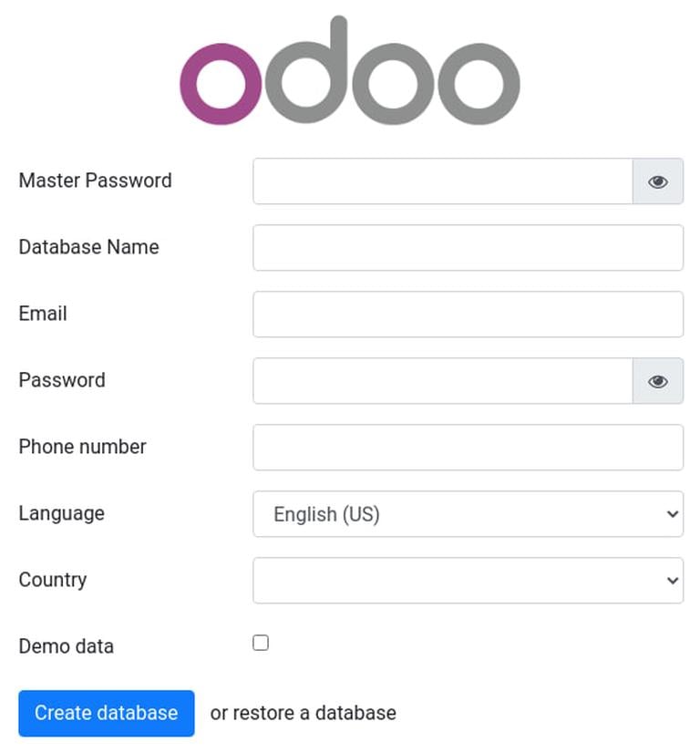The image size is (700, 753).
Task: Reveal the typed Password using the eye icon
Action: [658, 380]
